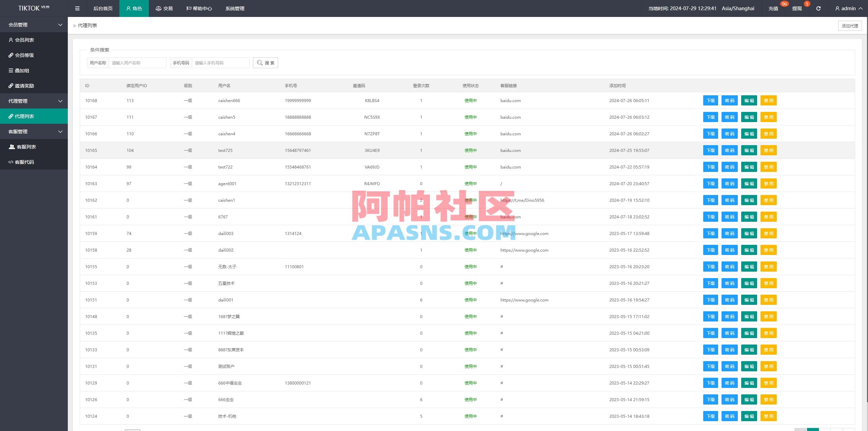Open the admin account dropdown
868x431 pixels.
pyautogui.click(x=849, y=8)
